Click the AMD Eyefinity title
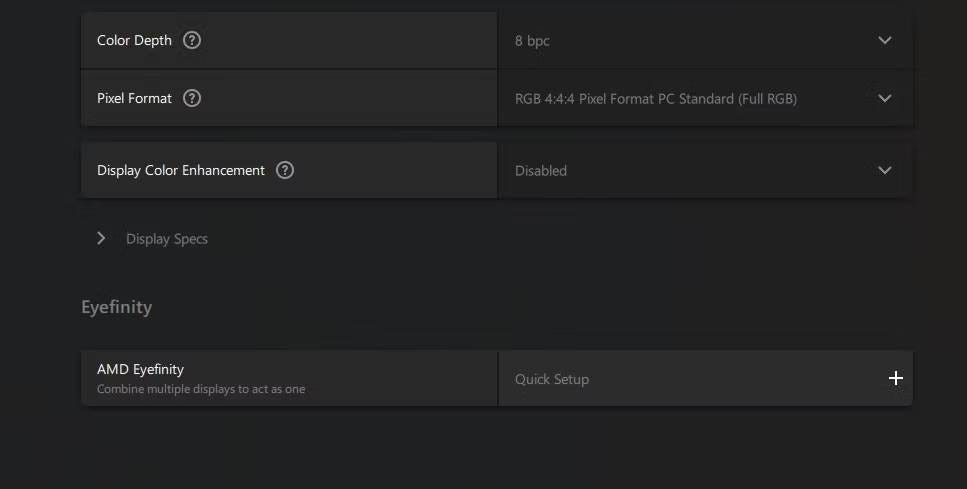Viewport: 967px width, 489px height. pyautogui.click(x=140, y=369)
